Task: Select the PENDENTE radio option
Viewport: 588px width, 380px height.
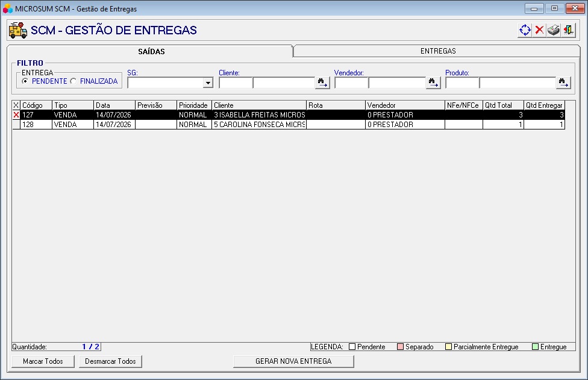Action: 25,81
